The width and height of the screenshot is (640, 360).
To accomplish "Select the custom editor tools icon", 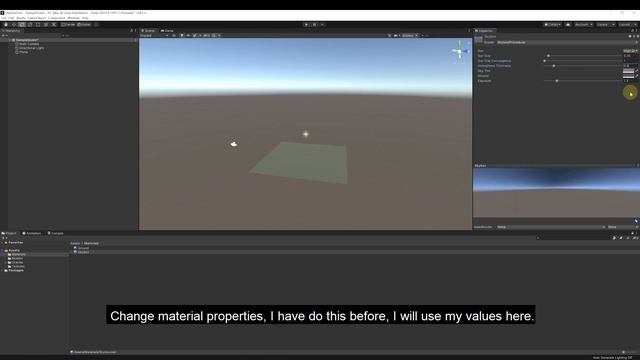I will click(53, 24).
